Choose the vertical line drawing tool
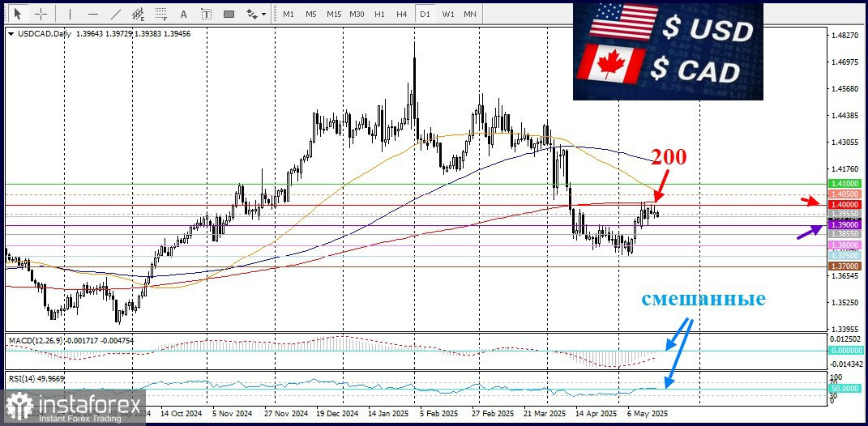The width and height of the screenshot is (868, 426). (70, 13)
